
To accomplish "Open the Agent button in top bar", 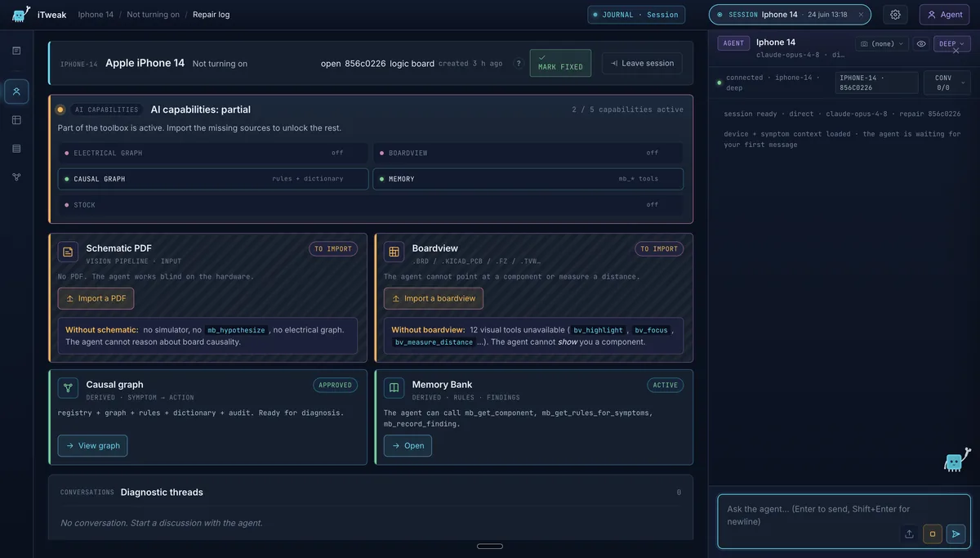I will [945, 15].
